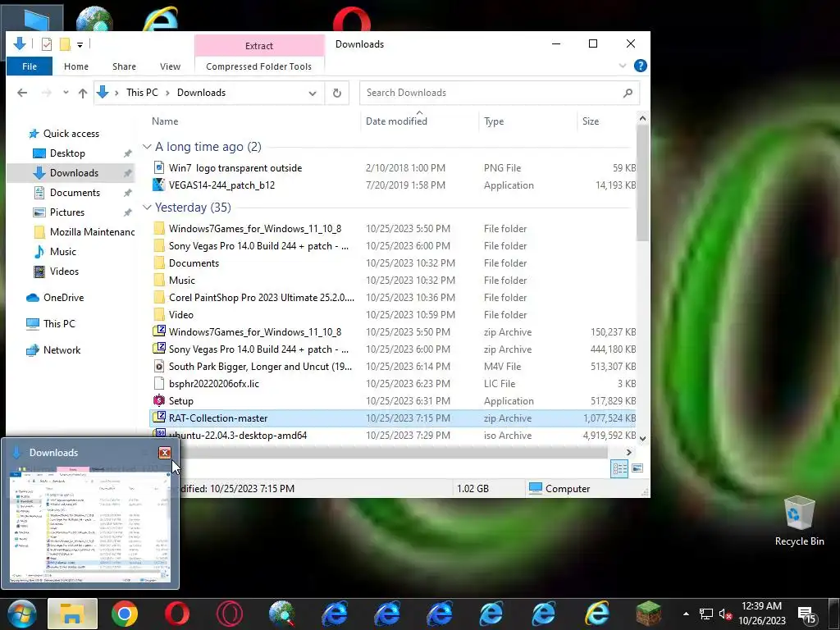Click the New folder quick access icon

pyautogui.click(x=65, y=44)
